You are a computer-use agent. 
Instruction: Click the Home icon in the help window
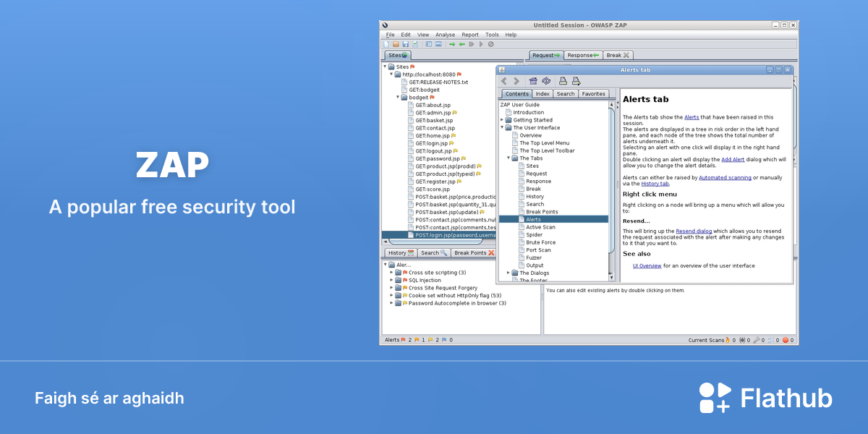(533, 81)
